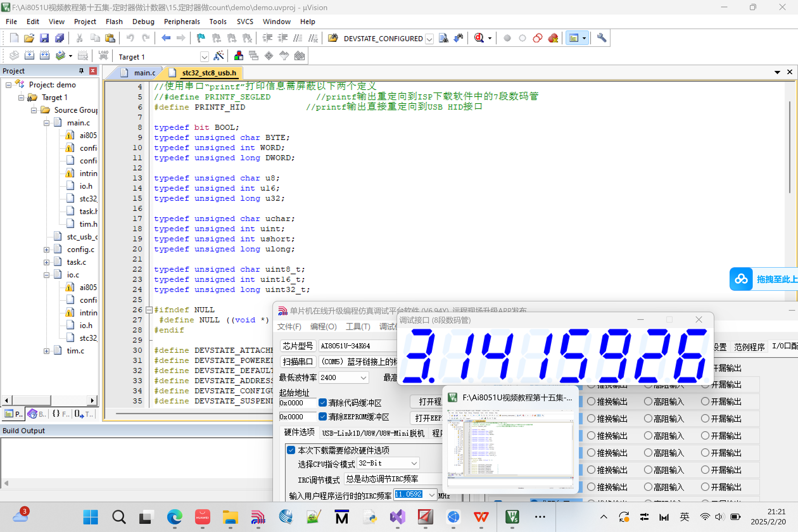Open the 最低波特率 2400 dropdown

[x=363, y=377]
